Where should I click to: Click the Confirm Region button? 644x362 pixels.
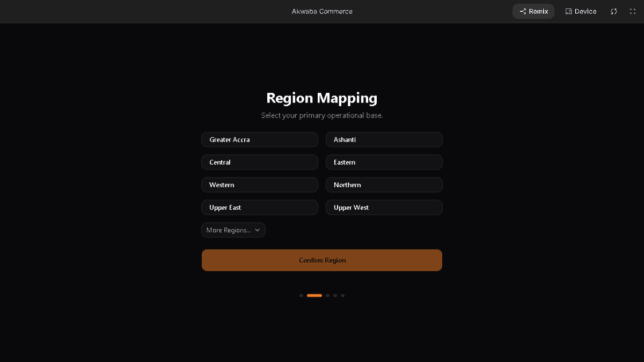coord(322,260)
